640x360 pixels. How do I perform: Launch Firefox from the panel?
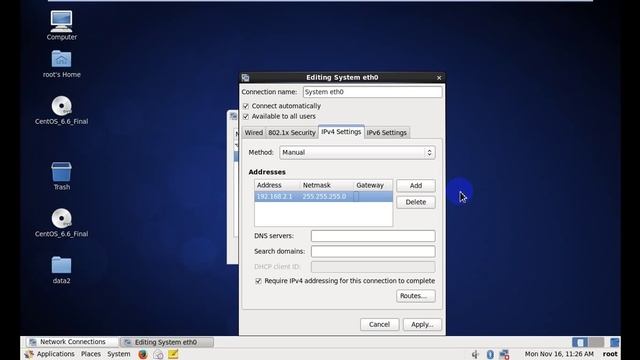[x=142, y=354]
